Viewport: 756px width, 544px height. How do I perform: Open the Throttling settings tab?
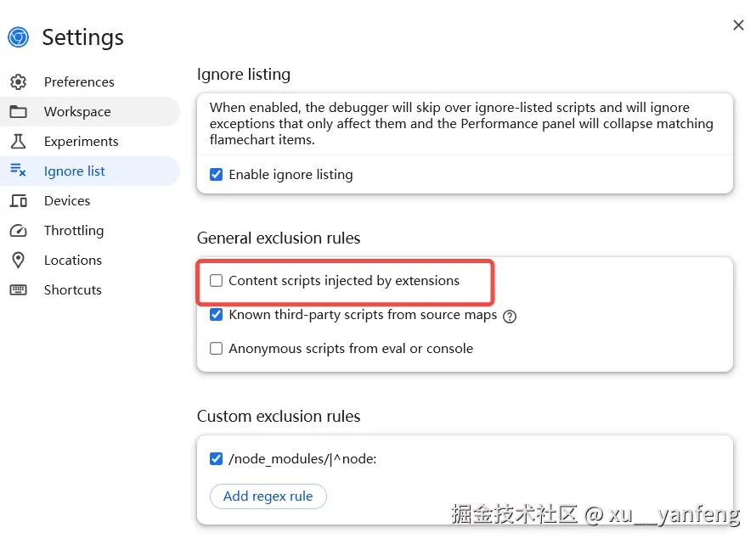click(x=74, y=231)
